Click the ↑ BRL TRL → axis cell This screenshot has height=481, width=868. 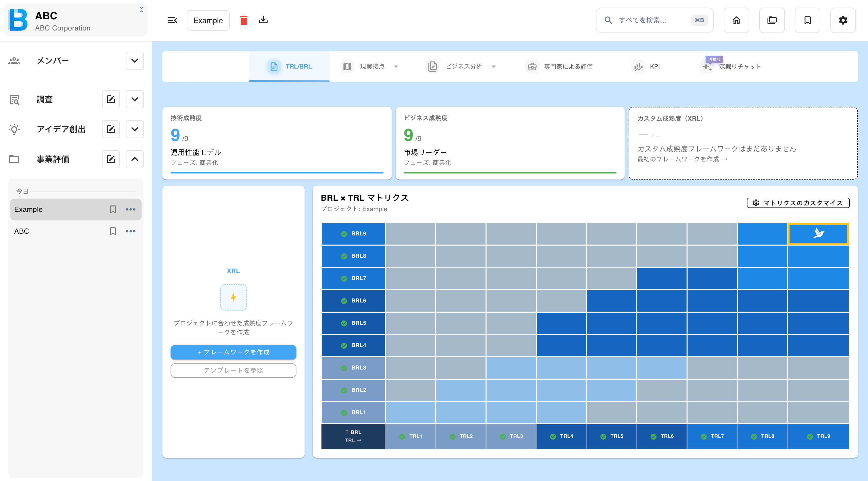tap(353, 437)
